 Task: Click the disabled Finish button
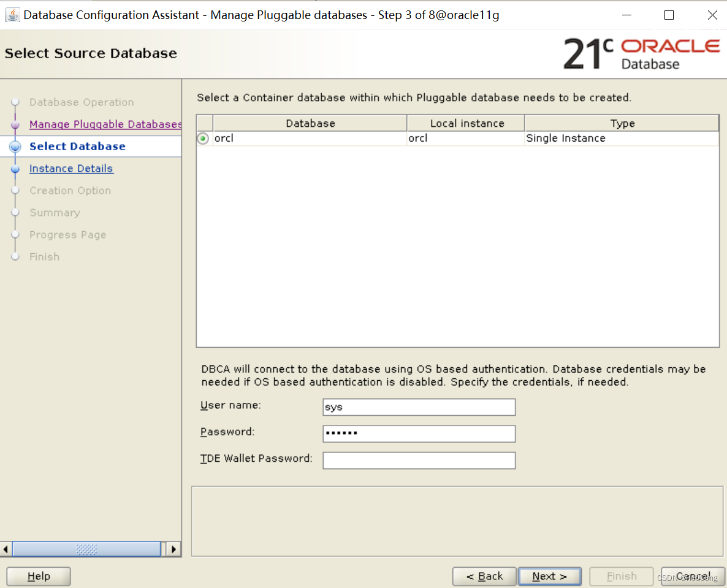(622, 576)
